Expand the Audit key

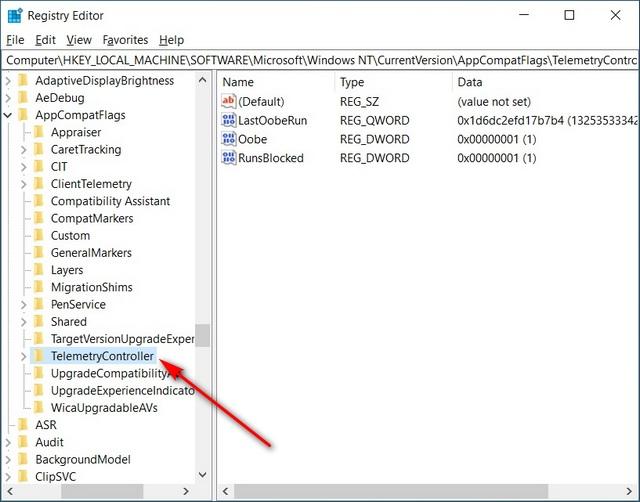(8, 442)
